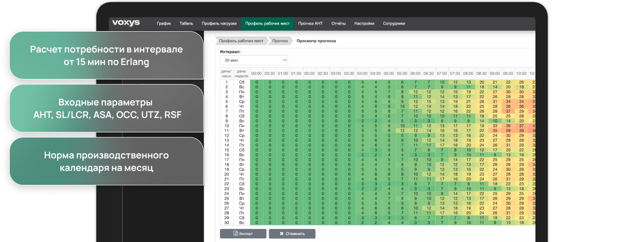Viewport: 644px width, 242px height.
Task: Click value 10 for day 9 at 09:00
Action: point(495,121)
